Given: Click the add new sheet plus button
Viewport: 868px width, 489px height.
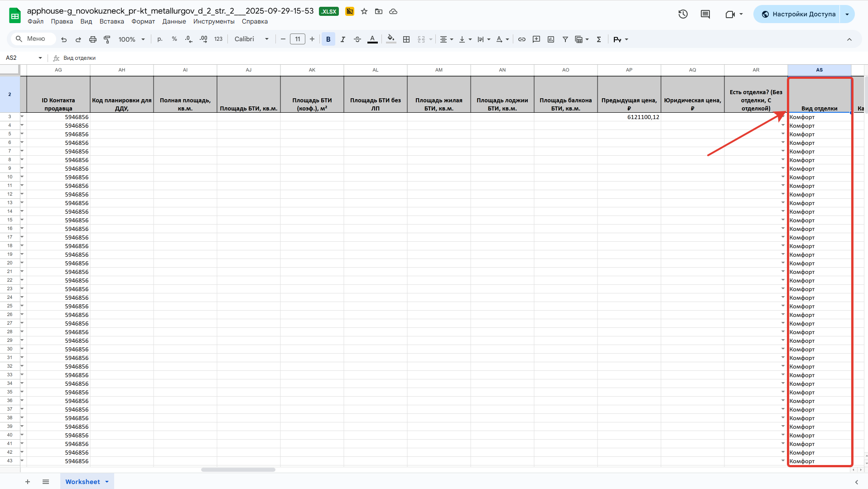Looking at the screenshot, I should (28, 482).
